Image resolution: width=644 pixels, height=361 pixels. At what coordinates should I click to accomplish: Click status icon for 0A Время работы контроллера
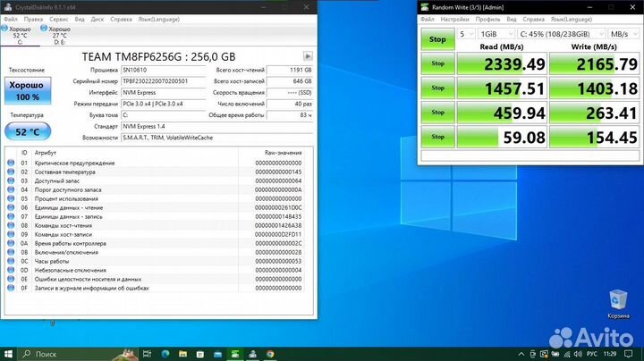tap(11, 243)
